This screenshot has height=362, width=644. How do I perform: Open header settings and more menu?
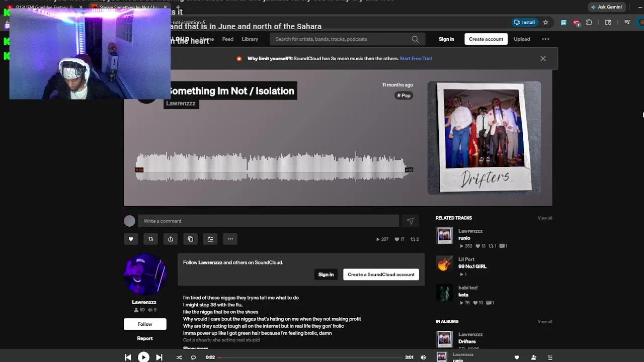pos(545,39)
